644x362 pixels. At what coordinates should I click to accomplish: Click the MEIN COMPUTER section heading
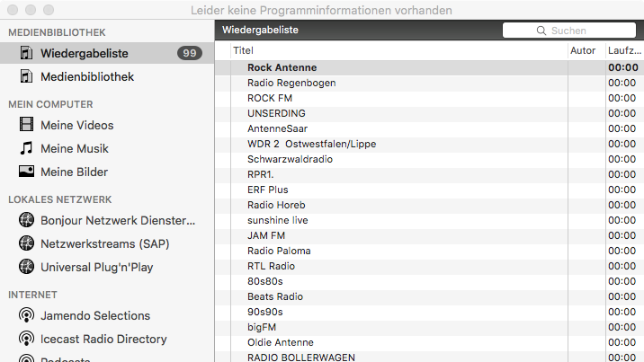tap(50, 104)
